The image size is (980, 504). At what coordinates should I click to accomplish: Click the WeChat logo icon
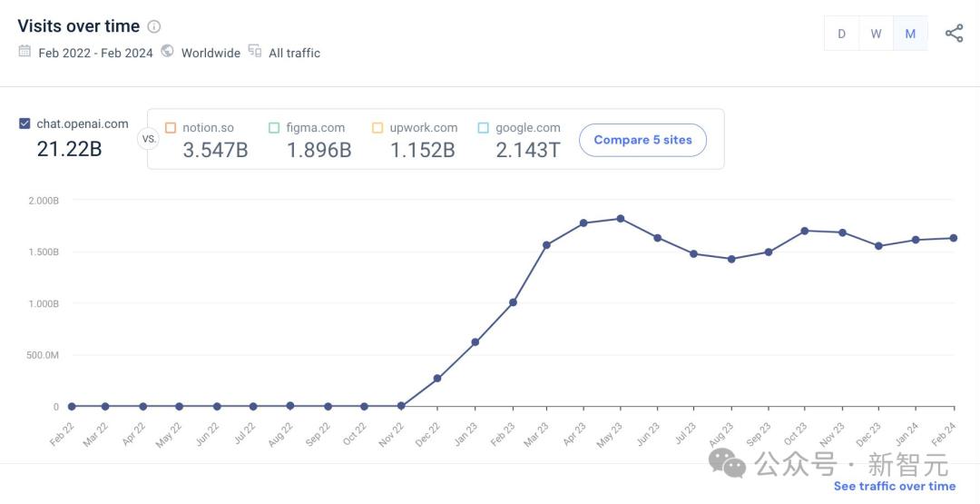(728, 463)
